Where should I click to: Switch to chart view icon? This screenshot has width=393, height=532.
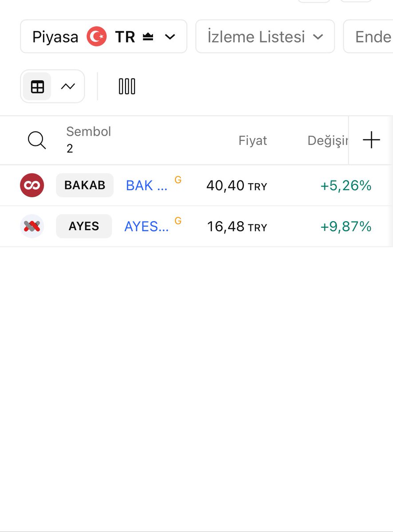68,86
